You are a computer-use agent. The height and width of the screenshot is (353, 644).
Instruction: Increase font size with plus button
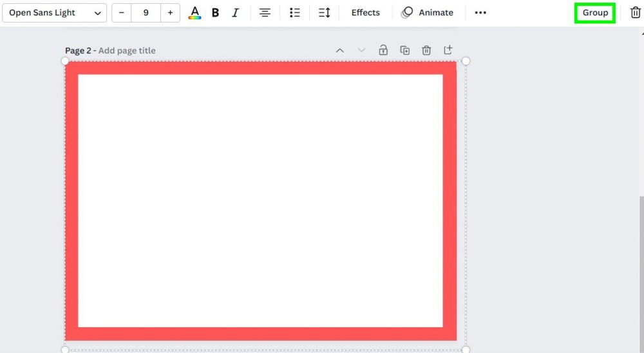(170, 13)
